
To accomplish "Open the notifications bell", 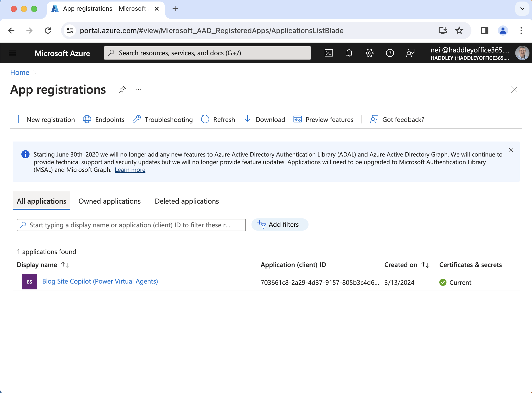I will coord(349,53).
